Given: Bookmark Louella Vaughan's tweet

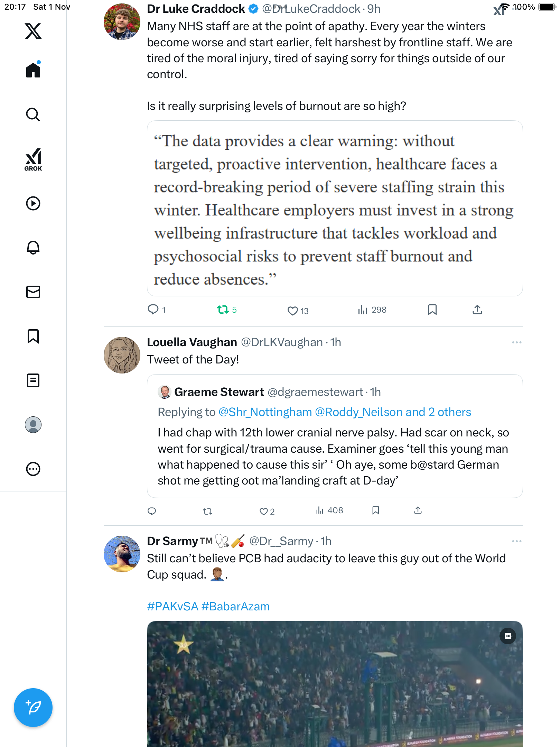Looking at the screenshot, I should coord(376,510).
